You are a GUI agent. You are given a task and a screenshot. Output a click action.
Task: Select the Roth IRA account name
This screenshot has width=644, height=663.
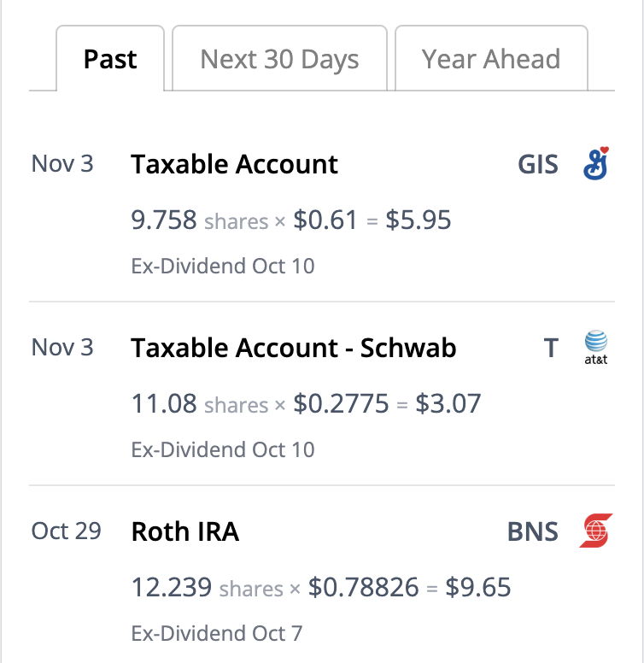tap(184, 532)
